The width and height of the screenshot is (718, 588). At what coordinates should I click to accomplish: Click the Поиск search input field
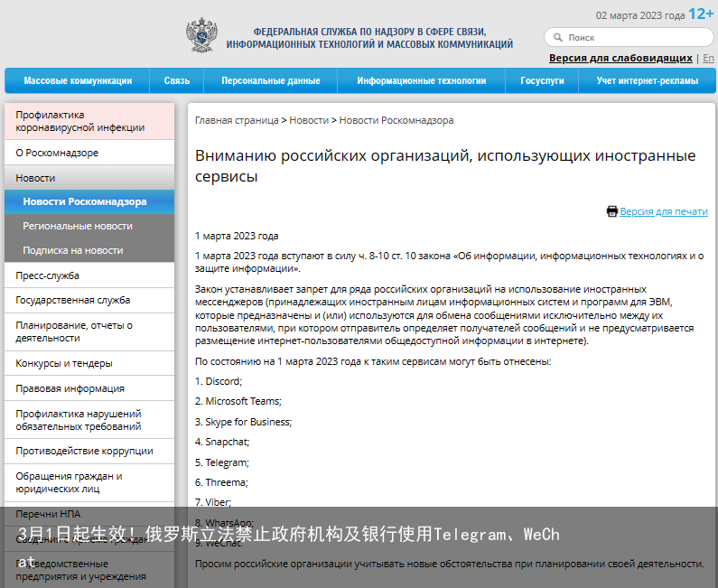[x=629, y=37]
